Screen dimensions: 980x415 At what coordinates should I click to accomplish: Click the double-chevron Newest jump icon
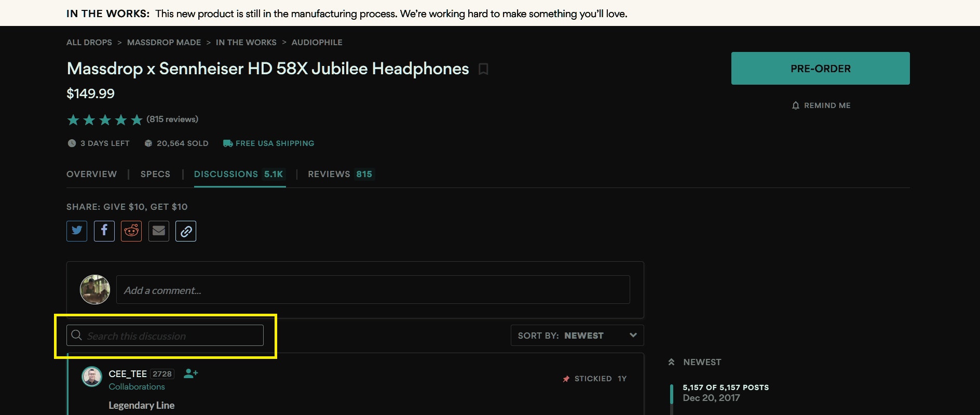point(671,362)
